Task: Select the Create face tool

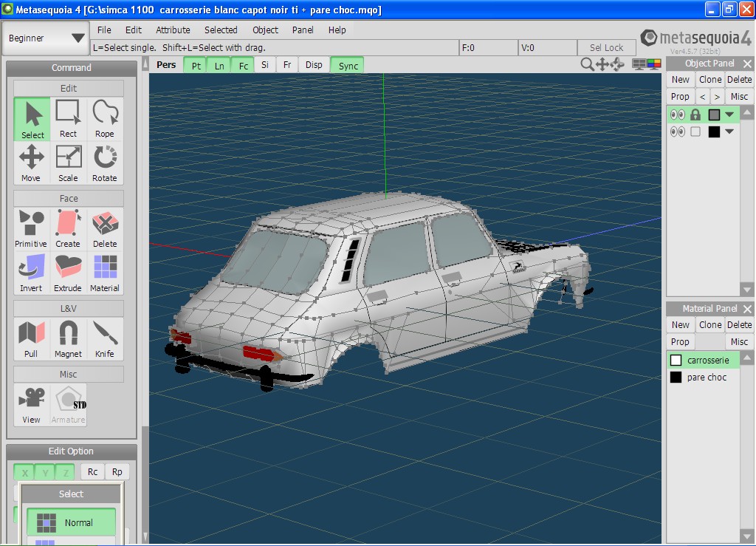Action: (68, 228)
